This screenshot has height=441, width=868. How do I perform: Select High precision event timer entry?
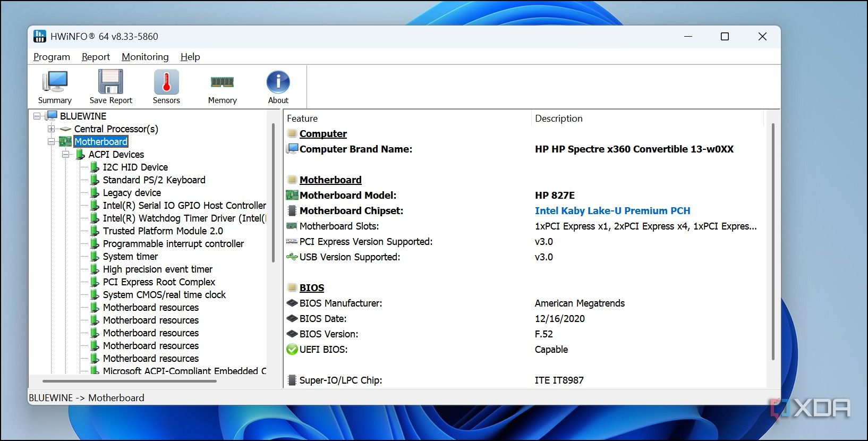click(x=157, y=269)
